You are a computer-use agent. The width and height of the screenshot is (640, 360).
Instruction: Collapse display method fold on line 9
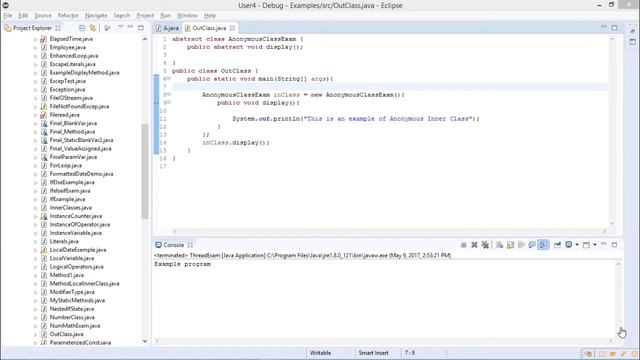coord(169,103)
